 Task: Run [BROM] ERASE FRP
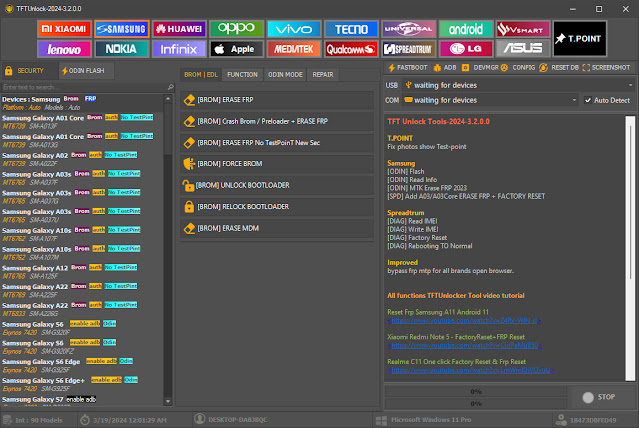coord(277,100)
